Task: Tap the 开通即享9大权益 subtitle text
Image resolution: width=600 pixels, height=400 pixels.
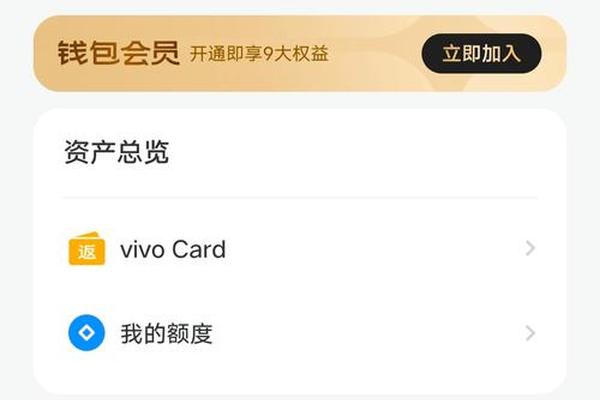Action: [x=259, y=54]
